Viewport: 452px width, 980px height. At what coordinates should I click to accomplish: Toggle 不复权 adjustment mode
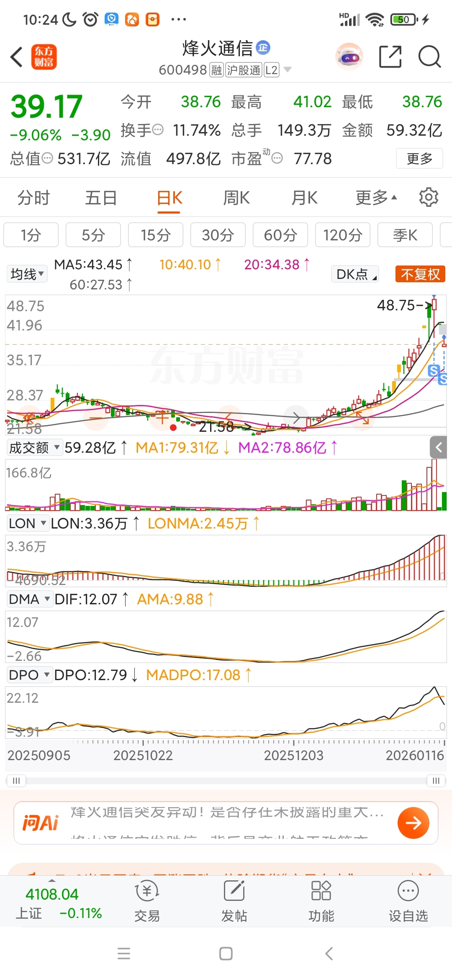point(420,274)
